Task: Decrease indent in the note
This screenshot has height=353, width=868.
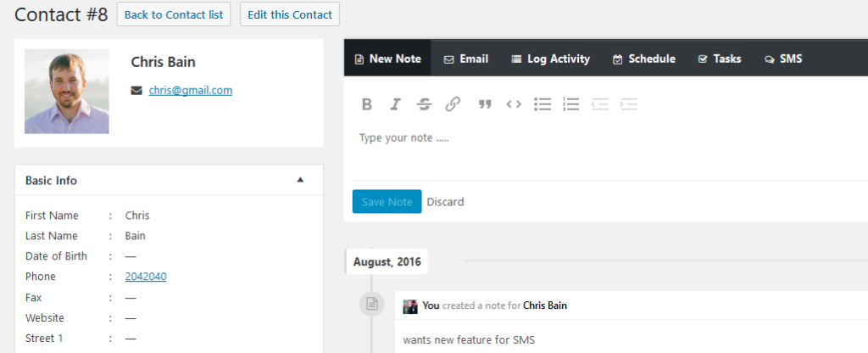Action: pos(600,104)
